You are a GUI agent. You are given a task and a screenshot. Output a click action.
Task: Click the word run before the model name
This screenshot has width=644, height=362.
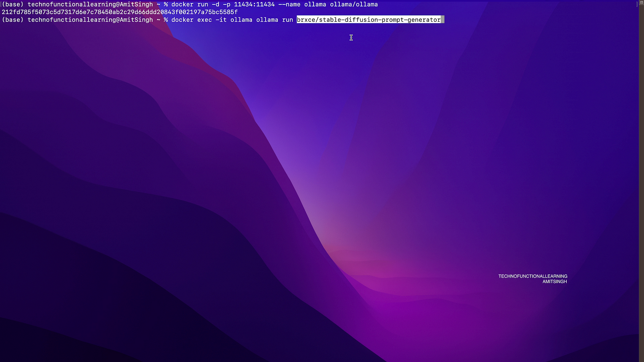click(287, 20)
